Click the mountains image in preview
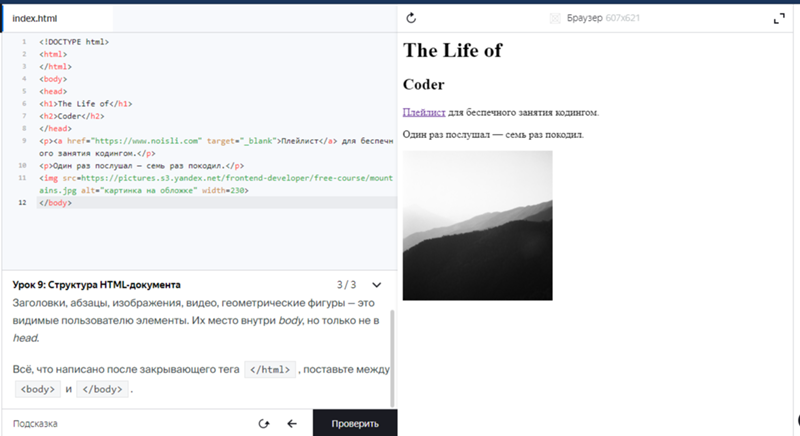The width and height of the screenshot is (800, 436). [x=478, y=225]
